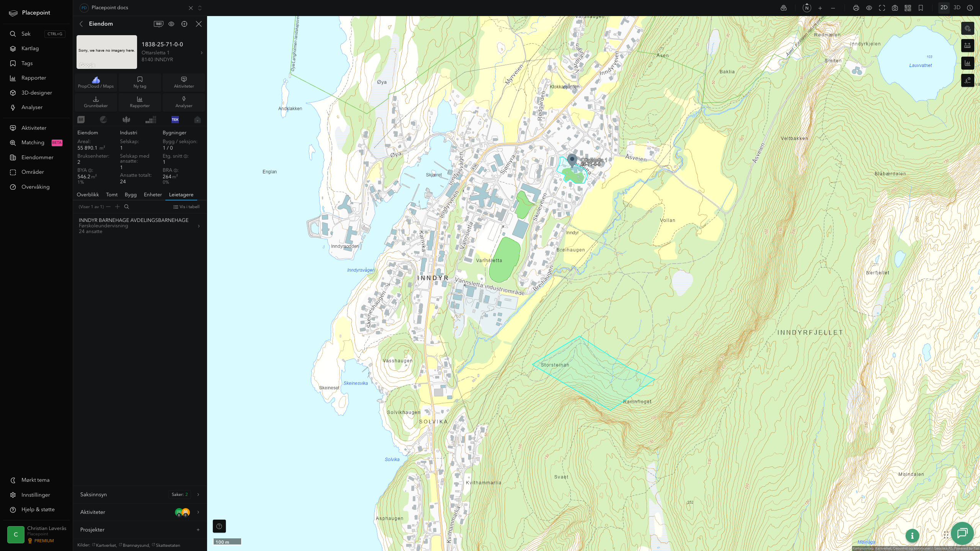980x551 pixels.
Task: Center map on property with crosshair icon
Action: pos(184,24)
